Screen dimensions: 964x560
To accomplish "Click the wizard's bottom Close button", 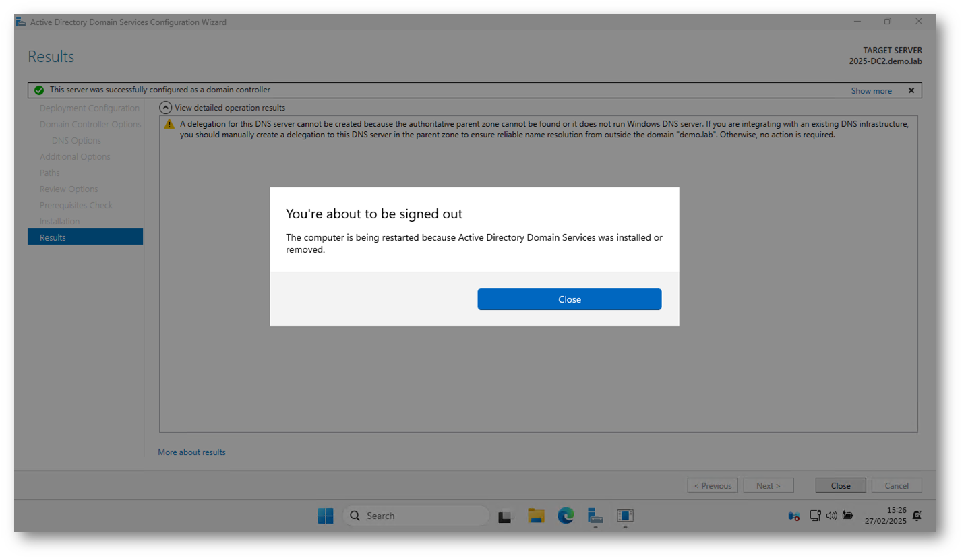I will click(841, 485).
